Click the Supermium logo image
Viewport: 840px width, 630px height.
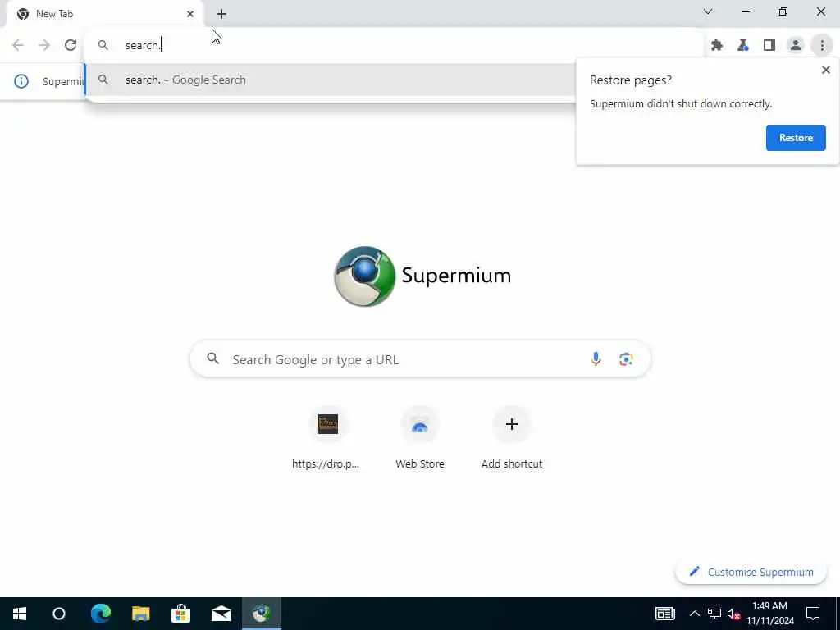click(365, 276)
